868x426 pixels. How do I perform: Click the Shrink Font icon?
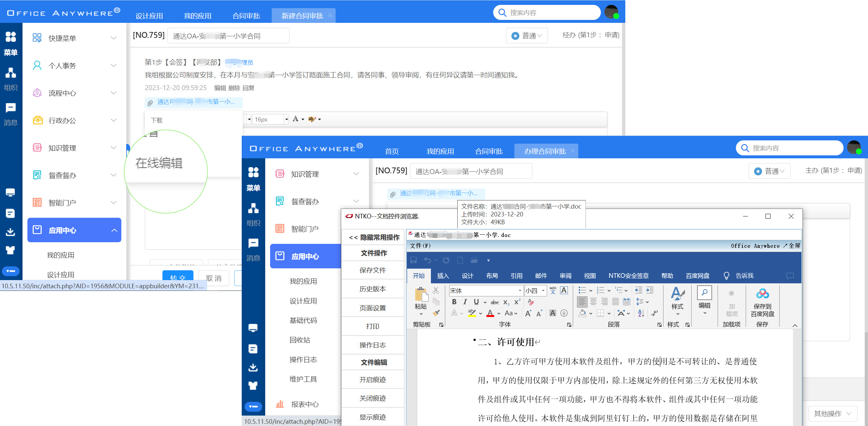coord(539,313)
